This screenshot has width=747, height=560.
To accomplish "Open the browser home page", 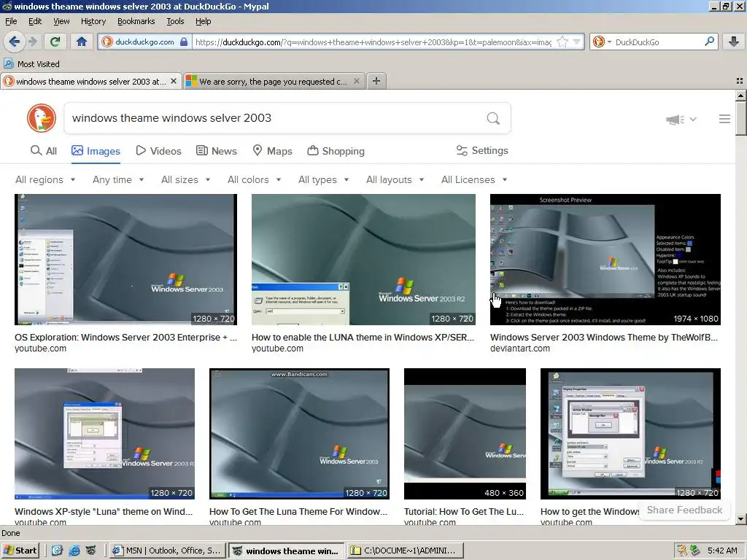I will tap(82, 42).
